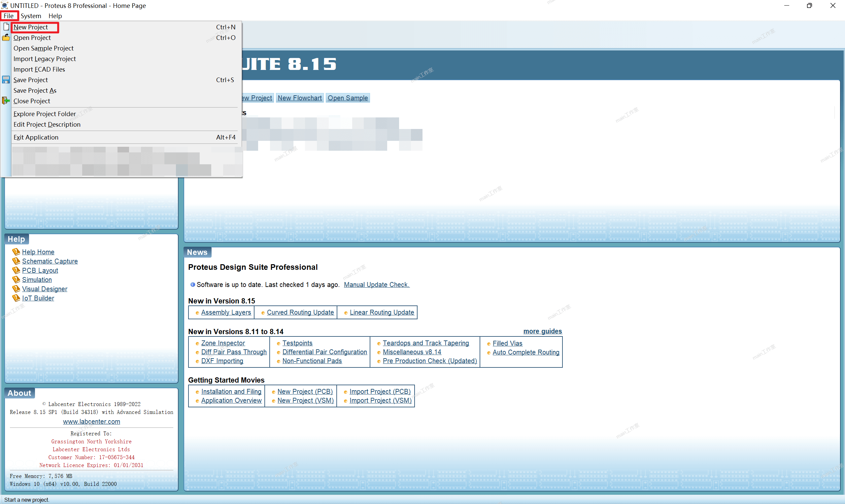Open the Help menu
845x504 pixels.
click(55, 16)
